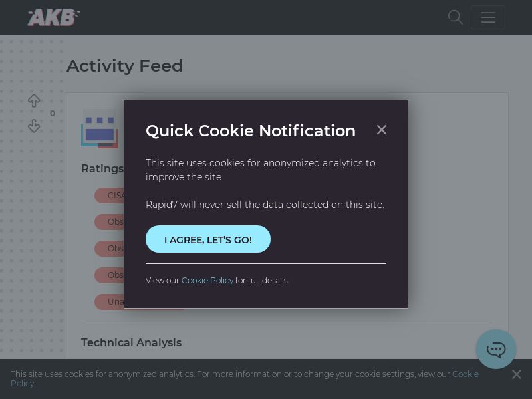This screenshot has width=532, height=399.
Task: Click the first "Obs" rating tag below CISA
Action: (x=110, y=222)
